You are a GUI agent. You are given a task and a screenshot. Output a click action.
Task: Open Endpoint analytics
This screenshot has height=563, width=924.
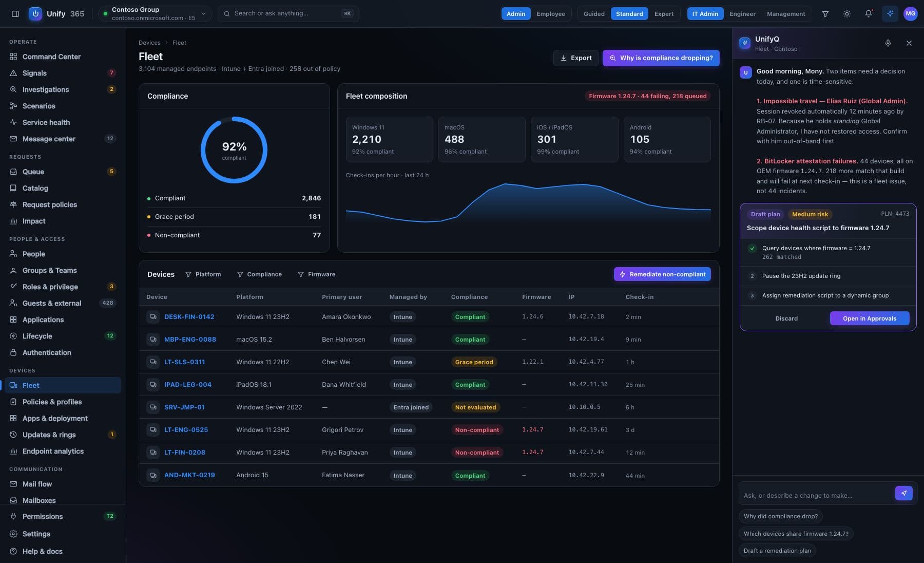coord(63,451)
